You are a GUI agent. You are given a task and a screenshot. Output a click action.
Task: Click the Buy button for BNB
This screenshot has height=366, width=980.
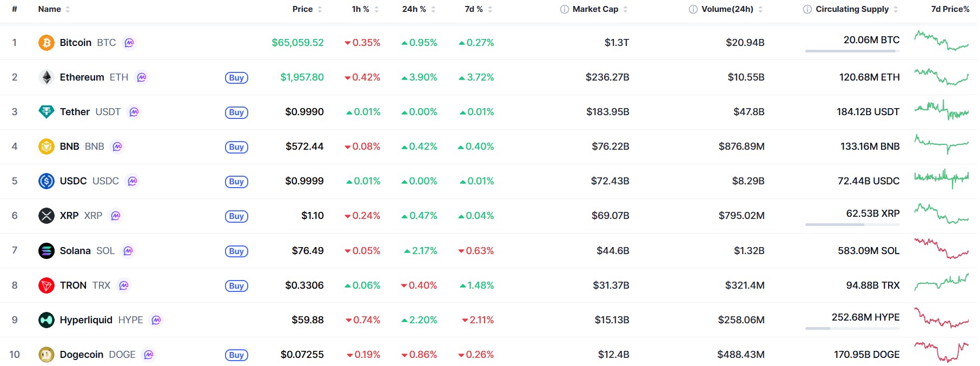tap(236, 147)
